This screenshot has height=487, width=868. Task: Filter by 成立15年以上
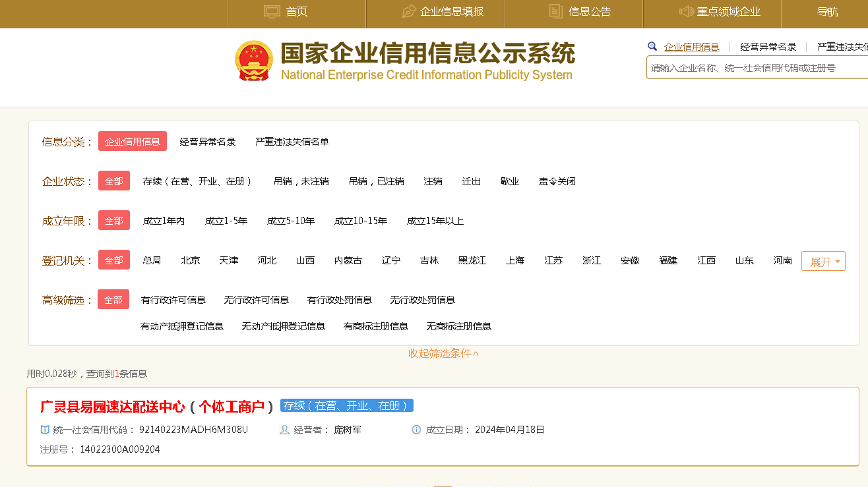point(435,221)
